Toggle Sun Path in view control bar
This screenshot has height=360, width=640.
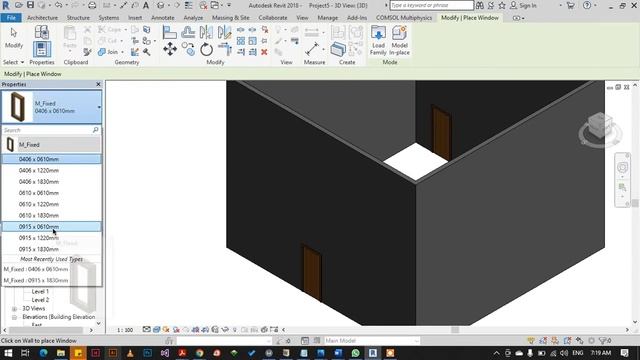coord(166,329)
